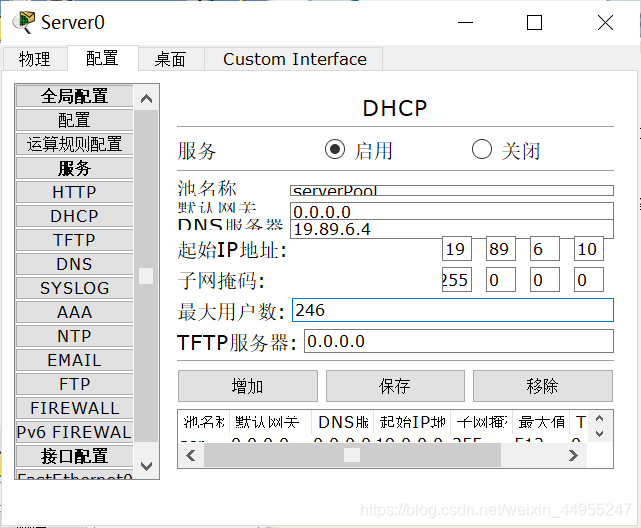Open the 桌面 tab
This screenshot has width=641, height=528.
[170, 59]
